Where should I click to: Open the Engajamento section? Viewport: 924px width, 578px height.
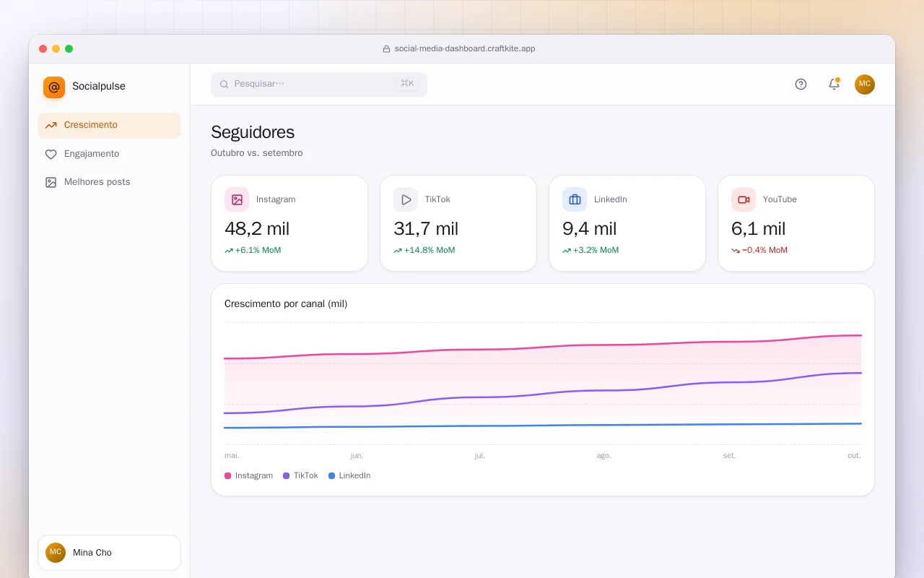click(x=109, y=154)
